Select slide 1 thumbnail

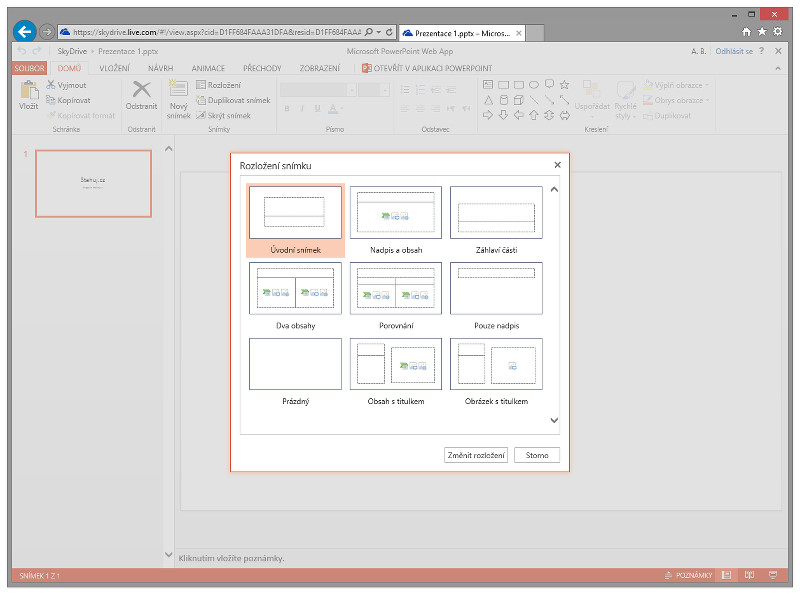pyautogui.click(x=93, y=184)
